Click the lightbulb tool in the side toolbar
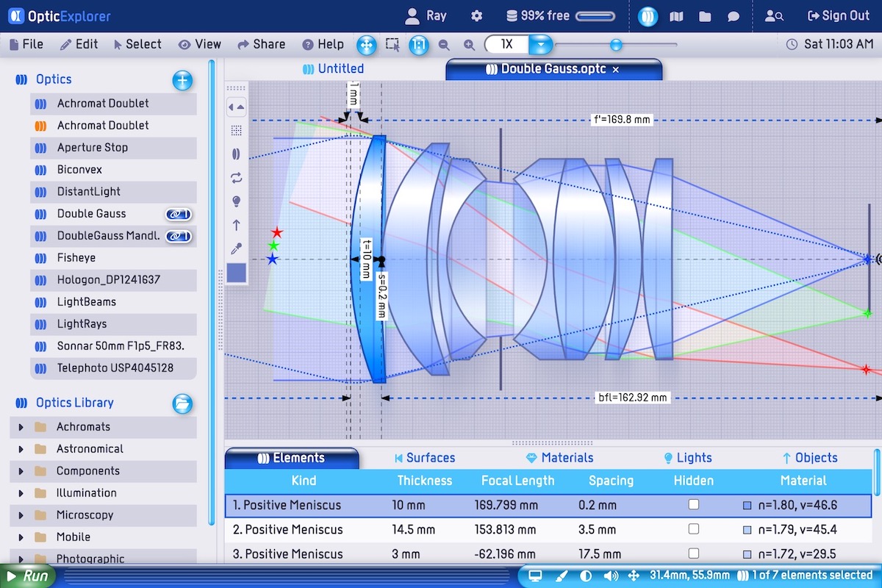Viewport: 882px width, 588px height. pos(236,201)
